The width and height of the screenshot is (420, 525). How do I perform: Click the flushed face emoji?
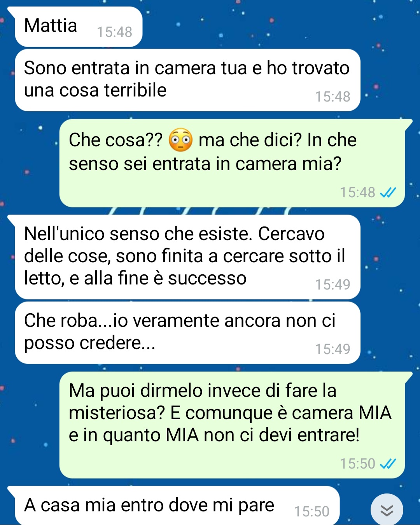click(x=180, y=140)
